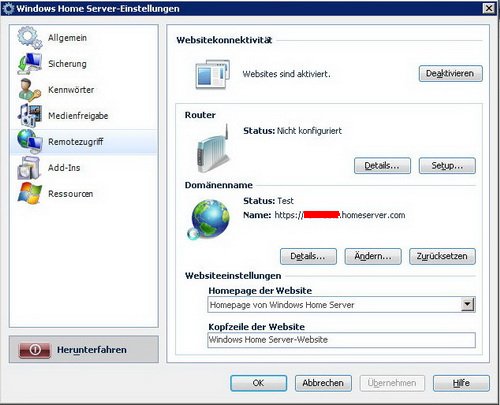The image size is (500, 405).
Task: Reset domain with Zurücksetzen button
Action: (442, 256)
